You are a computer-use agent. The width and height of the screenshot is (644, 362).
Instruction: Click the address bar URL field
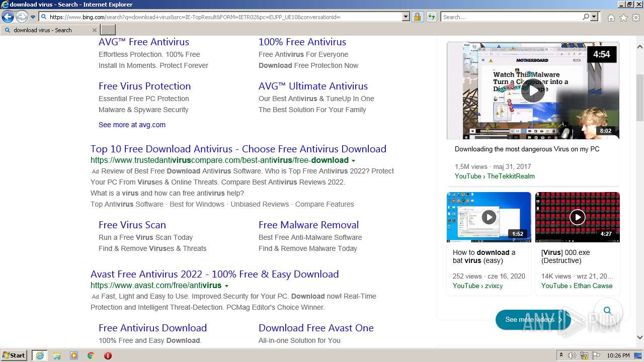click(225, 17)
